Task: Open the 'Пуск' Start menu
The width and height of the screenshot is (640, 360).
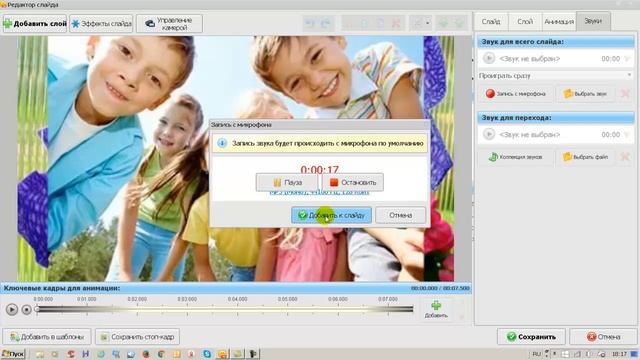Action: (13, 354)
